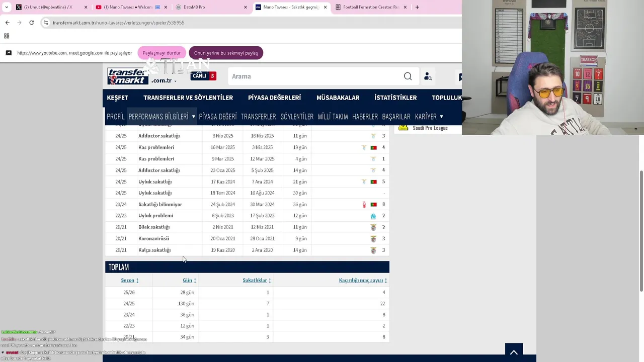Switch to Football Formation Creator tab

[x=371, y=7]
